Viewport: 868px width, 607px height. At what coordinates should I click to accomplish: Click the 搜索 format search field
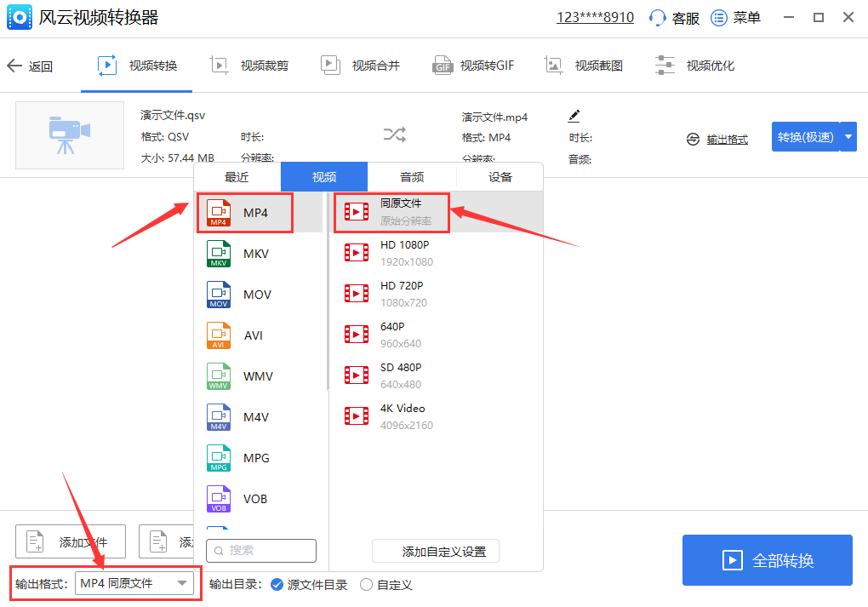261,551
